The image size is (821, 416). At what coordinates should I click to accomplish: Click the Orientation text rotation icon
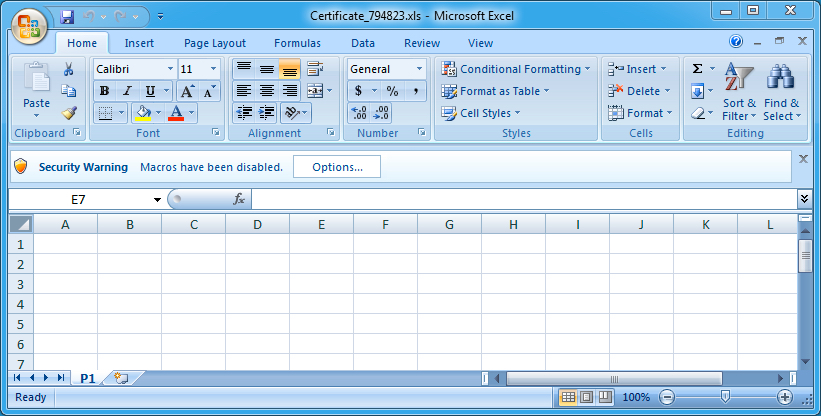(x=292, y=113)
